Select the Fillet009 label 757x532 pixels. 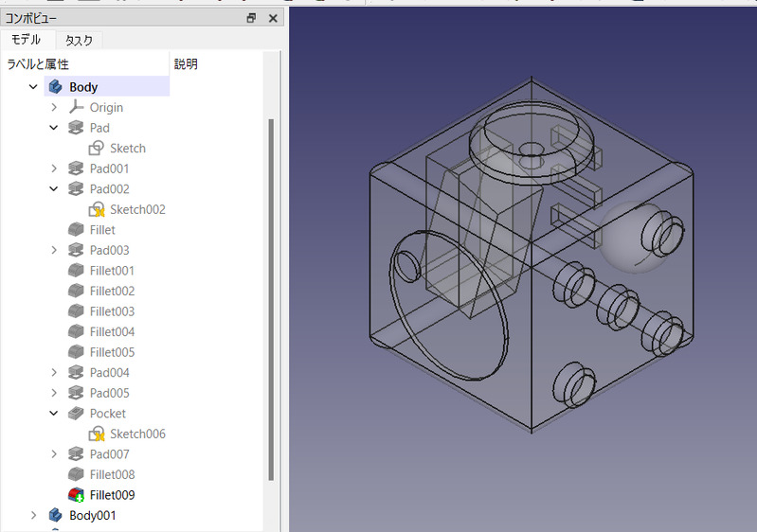point(112,495)
